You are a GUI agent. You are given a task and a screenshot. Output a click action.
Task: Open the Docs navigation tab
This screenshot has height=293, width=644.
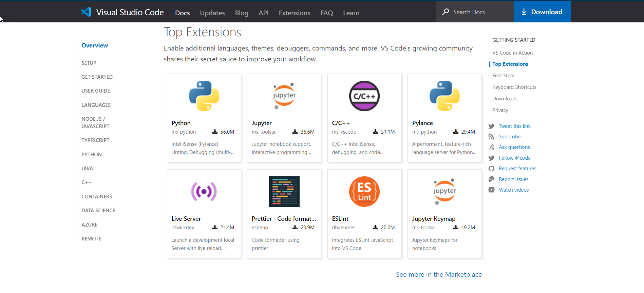(182, 13)
